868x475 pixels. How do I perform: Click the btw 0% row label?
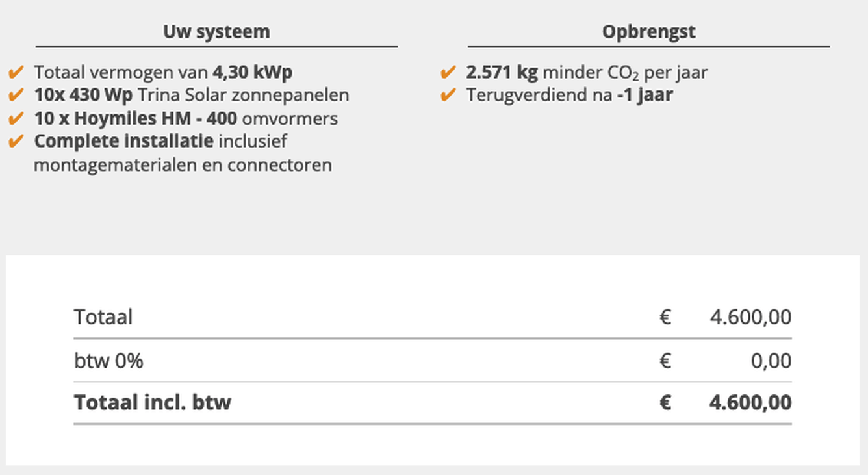[x=108, y=361]
